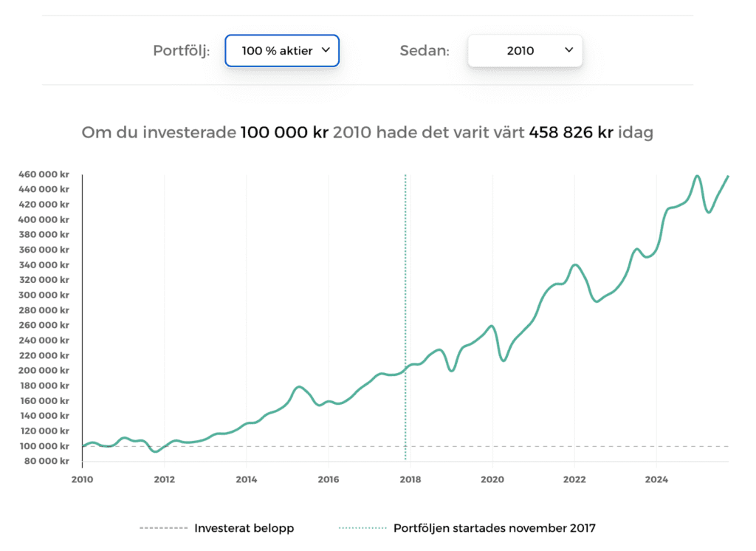Click the 80 000 kr y-axis label
This screenshot has width=756, height=551.
coord(46,461)
